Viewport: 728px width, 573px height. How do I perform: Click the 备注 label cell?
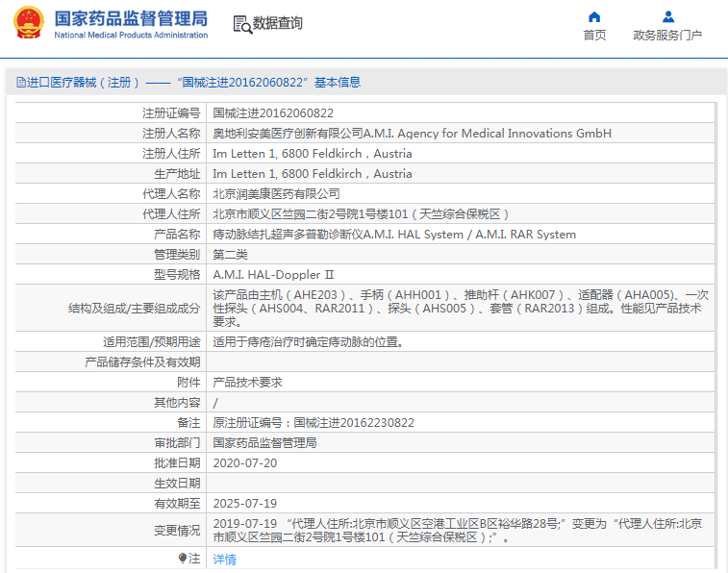(188, 423)
